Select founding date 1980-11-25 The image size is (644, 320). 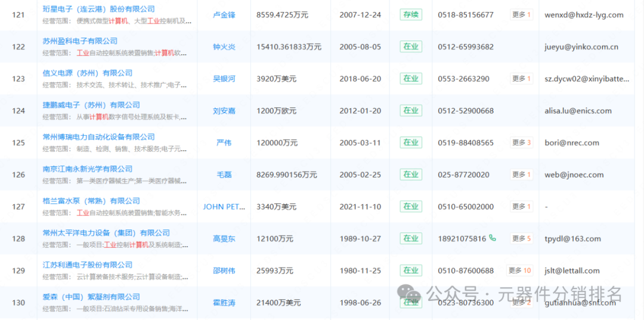click(x=360, y=271)
